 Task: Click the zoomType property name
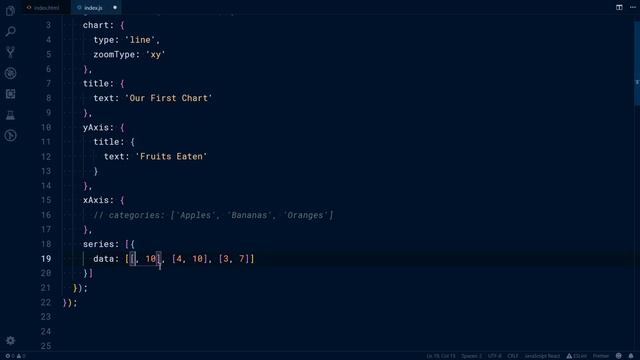click(x=114, y=54)
